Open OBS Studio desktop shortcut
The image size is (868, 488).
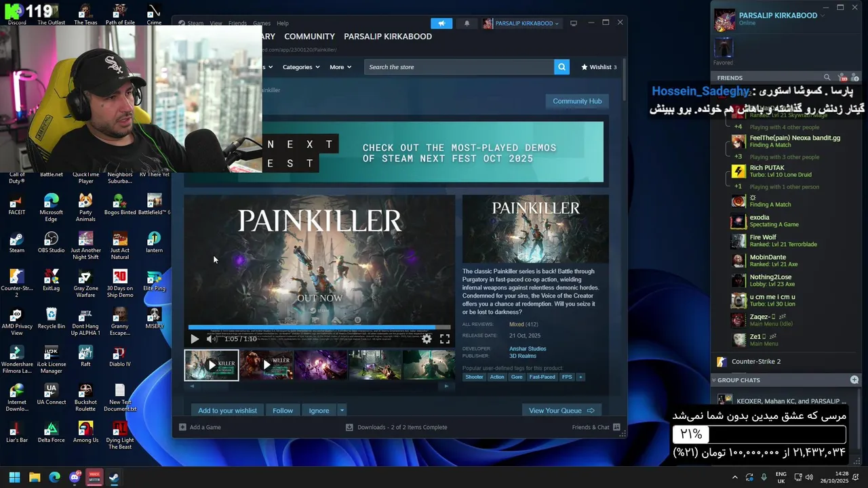[x=51, y=242]
